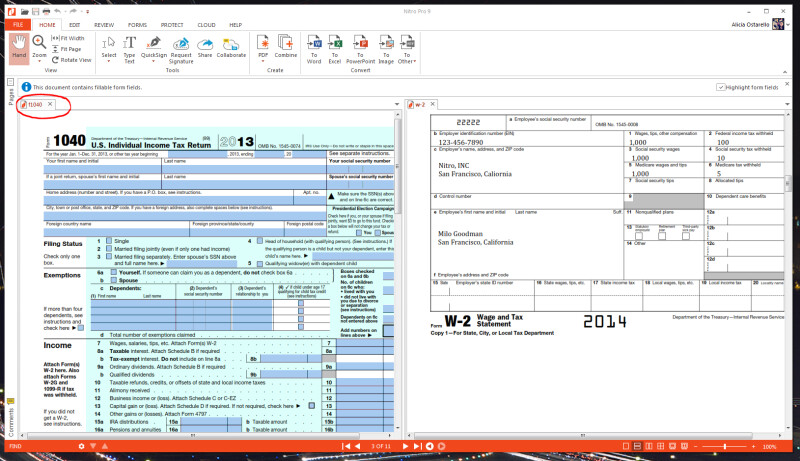Convert document To Excel
Viewport: 800px width, 461px height.
tap(335, 49)
